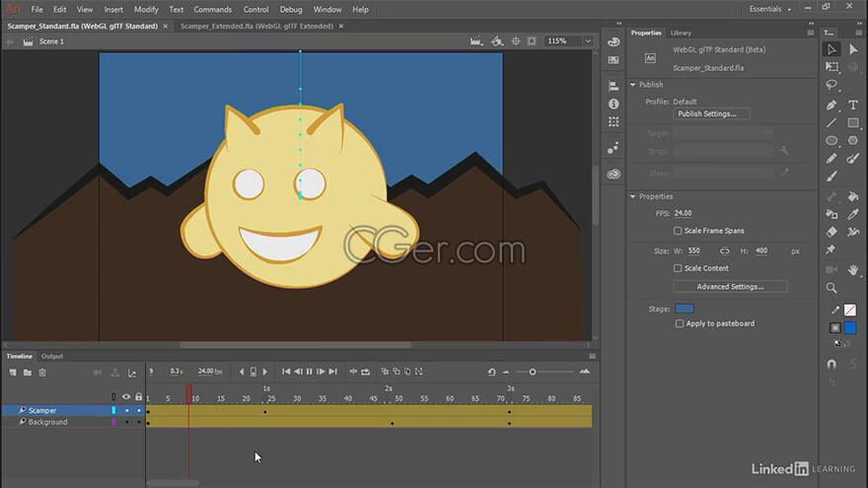The image size is (868, 488).
Task: Enable Scale Frame Spans checkbox
Action: pos(678,231)
